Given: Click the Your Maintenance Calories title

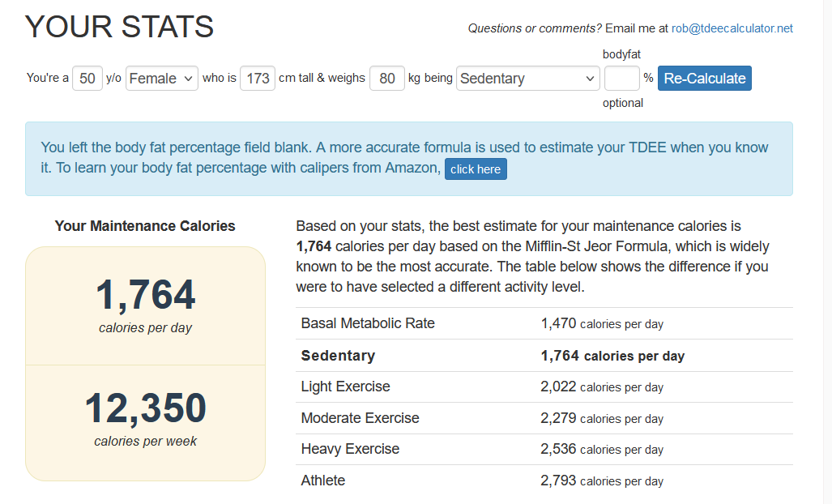Looking at the screenshot, I should 145,226.
